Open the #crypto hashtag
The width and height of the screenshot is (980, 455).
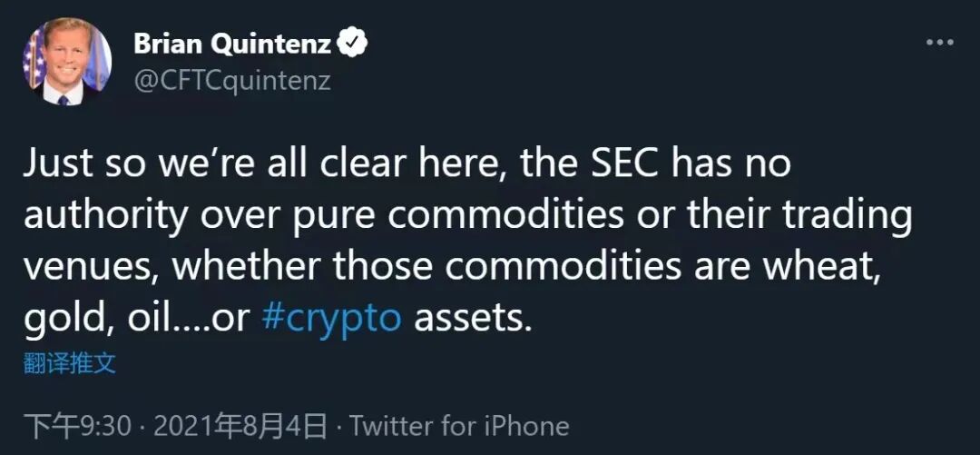tap(331, 319)
